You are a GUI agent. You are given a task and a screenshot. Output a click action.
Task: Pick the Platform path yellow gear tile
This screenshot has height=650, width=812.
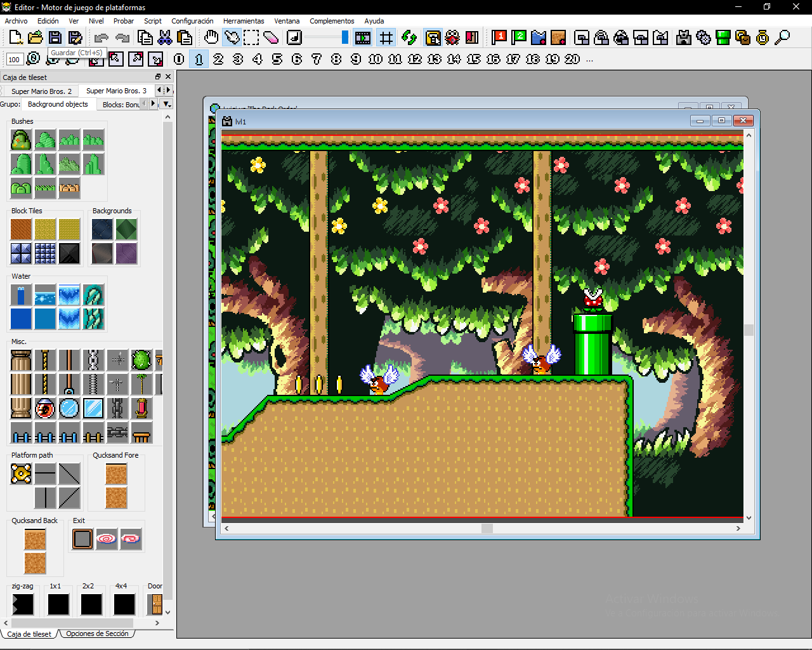click(x=21, y=474)
